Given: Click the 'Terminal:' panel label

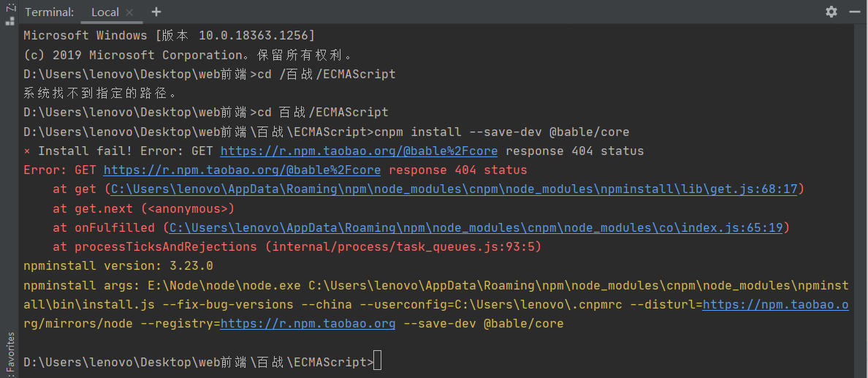Looking at the screenshot, I should coord(49,12).
